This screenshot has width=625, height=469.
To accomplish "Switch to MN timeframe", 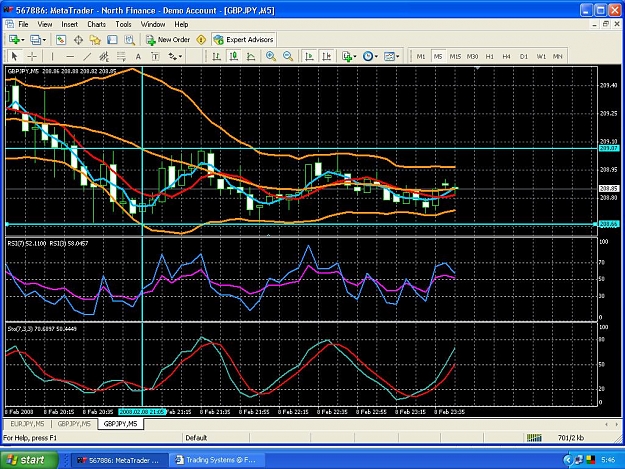I will coord(558,57).
